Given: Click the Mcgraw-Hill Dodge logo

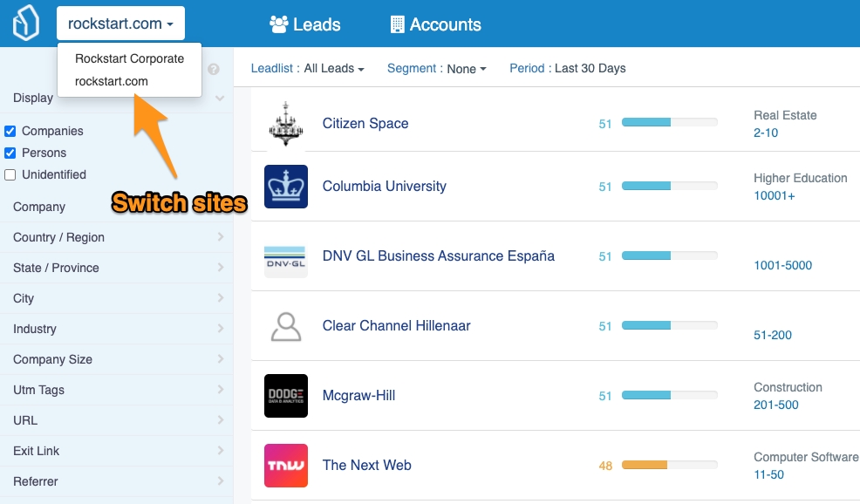Looking at the screenshot, I should click(286, 396).
